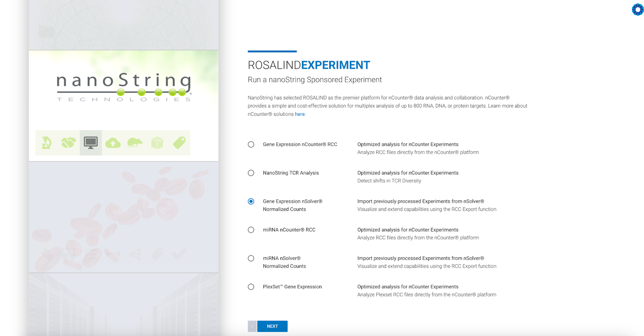
Task: Select miRNA nCounter RCC radio button
Action: [x=251, y=230]
